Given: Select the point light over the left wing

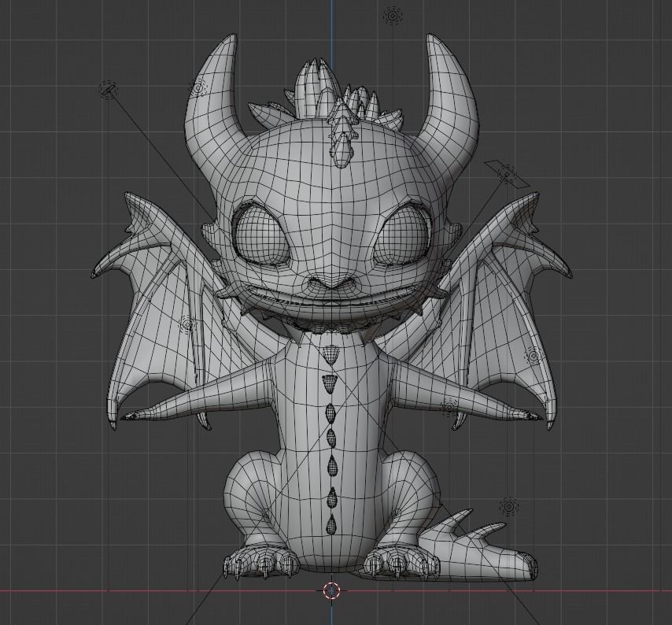Looking at the screenshot, I should 187,324.
